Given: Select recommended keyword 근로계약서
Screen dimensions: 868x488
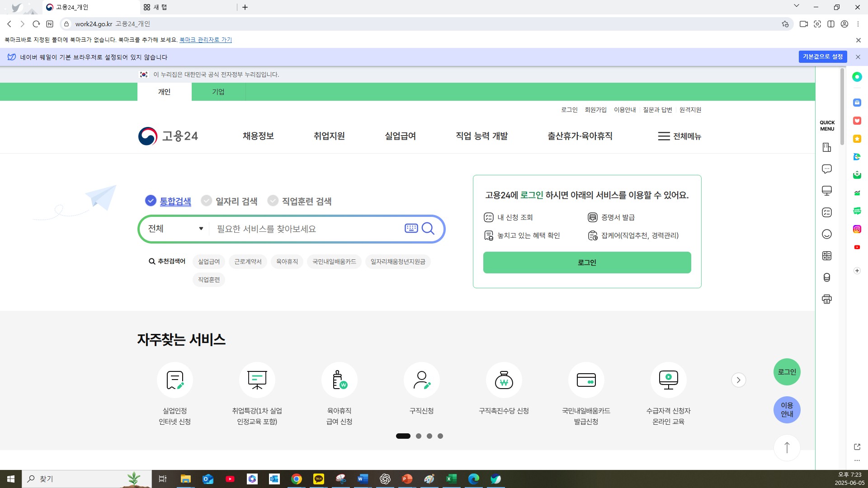Looking at the screenshot, I should (248, 262).
